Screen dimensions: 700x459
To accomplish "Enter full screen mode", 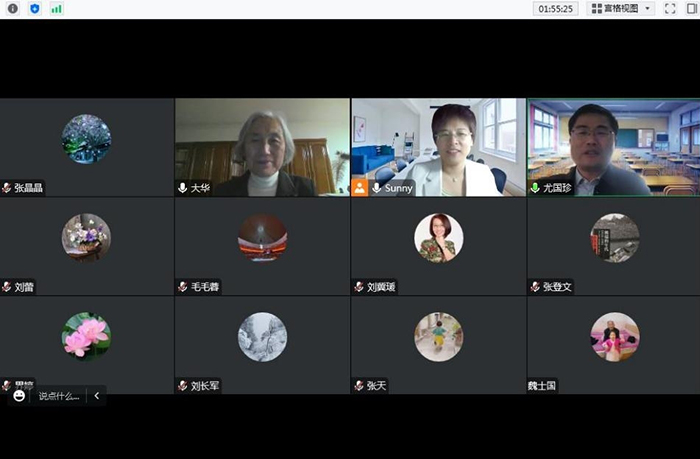I will [670, 8].
